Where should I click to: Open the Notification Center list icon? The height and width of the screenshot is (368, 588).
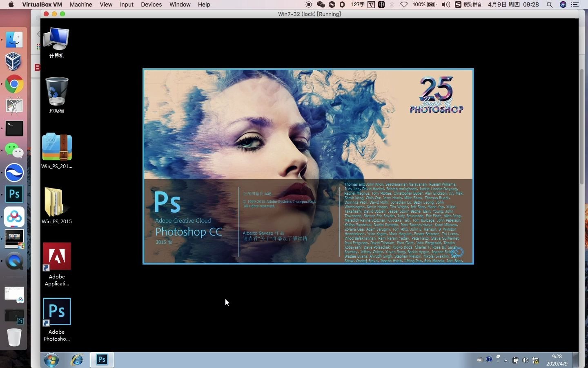click(x=575, y=4)
